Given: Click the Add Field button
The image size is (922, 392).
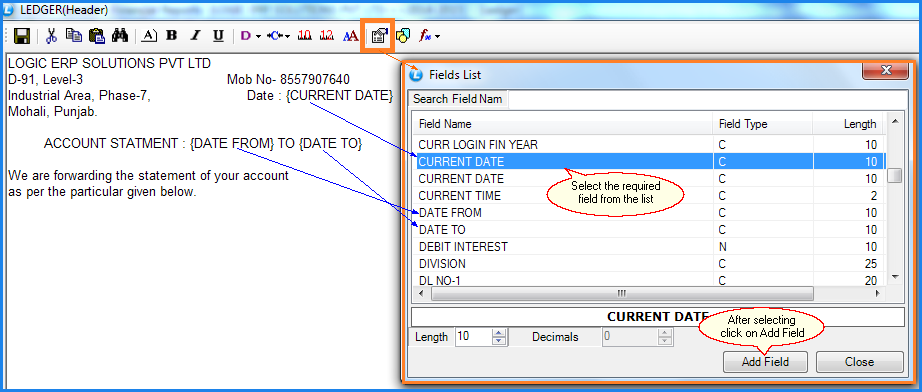Looking at the screenshot, I should coord(765,361).
